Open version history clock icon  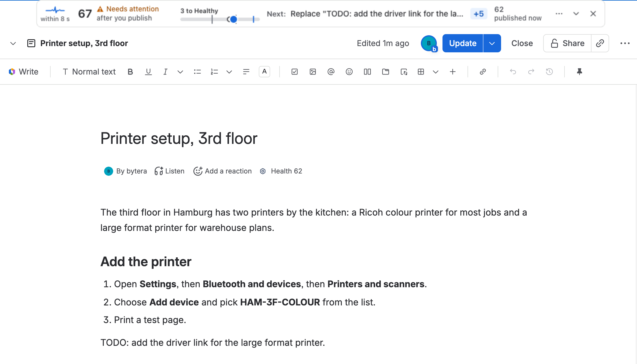[x=549, y=72]
